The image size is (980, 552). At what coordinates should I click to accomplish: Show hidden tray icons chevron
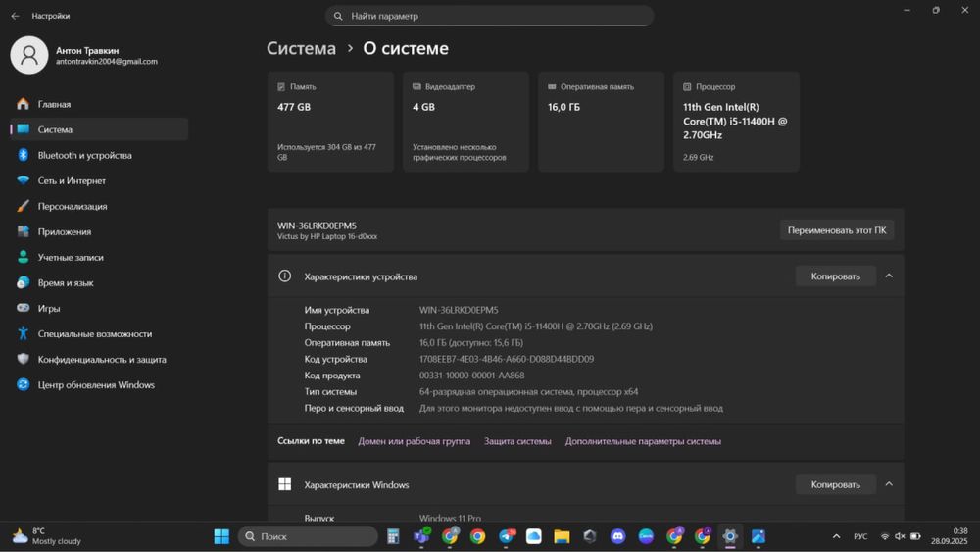pos(836,536)
